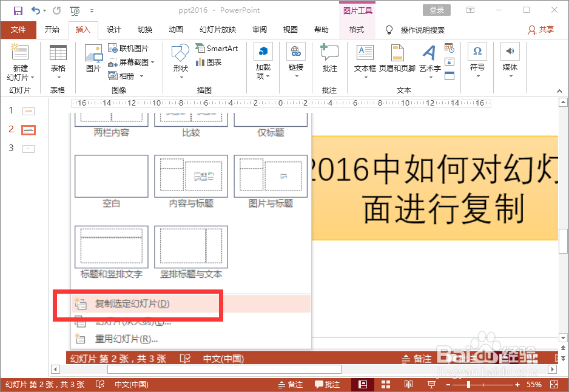Viewport: 569px width, 392px height.
Task: Choose the 比较 layout
Action: [191, 124]
